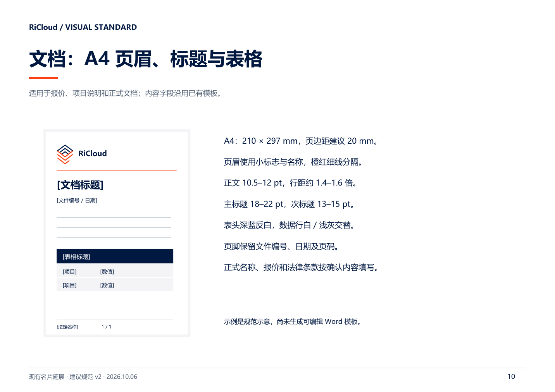The width and height of the screenshot is (555, 392).
Task: Click the line "A4：210 × 297 mm，页边距建议 20 mm。"
Action: [301, 141]
